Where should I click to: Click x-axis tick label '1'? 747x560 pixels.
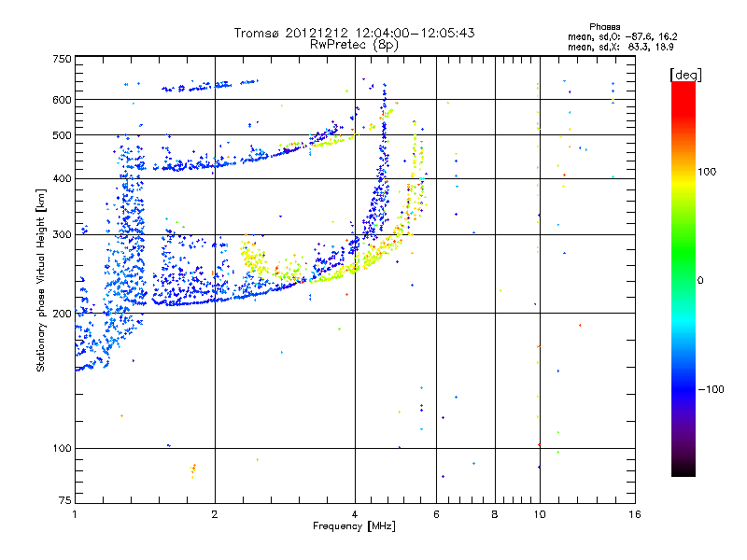click(75, 514)
